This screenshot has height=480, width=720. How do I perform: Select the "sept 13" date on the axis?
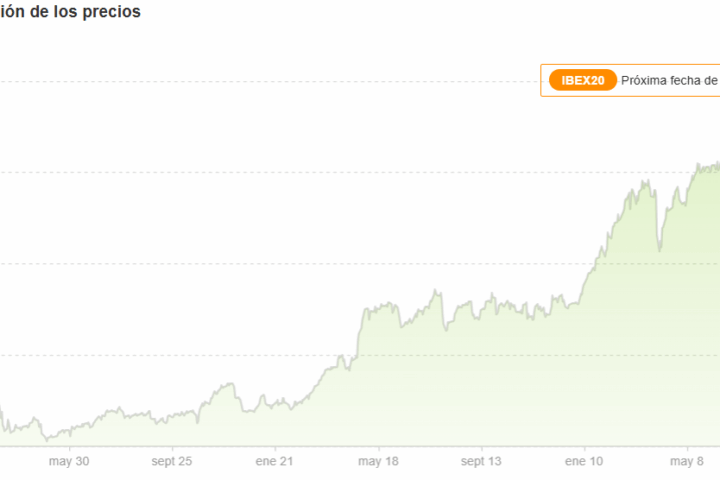click(x=481, y=461)
